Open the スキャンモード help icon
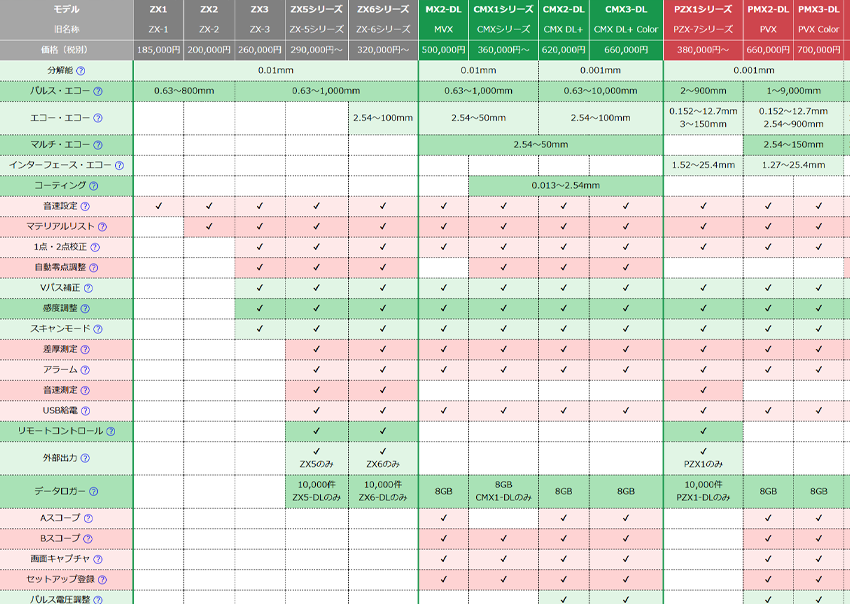This screenshot has width=850, height=604. click(98, 329)
